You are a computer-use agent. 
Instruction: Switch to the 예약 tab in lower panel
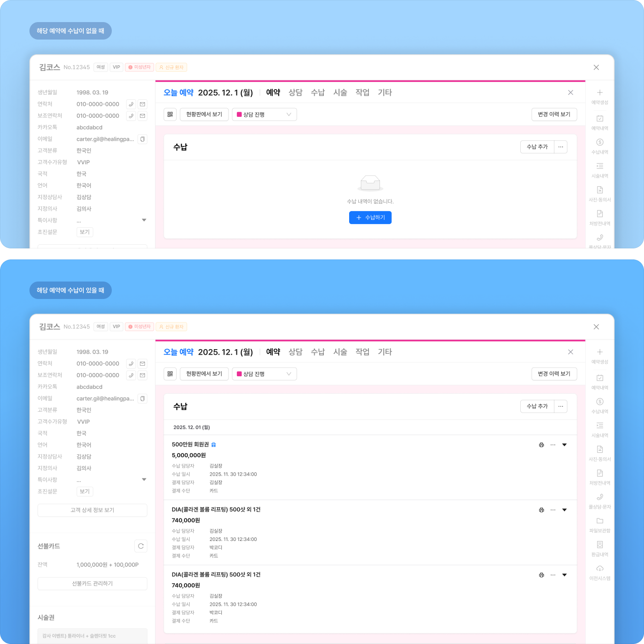pyautogui.click(x=273, y=352)
